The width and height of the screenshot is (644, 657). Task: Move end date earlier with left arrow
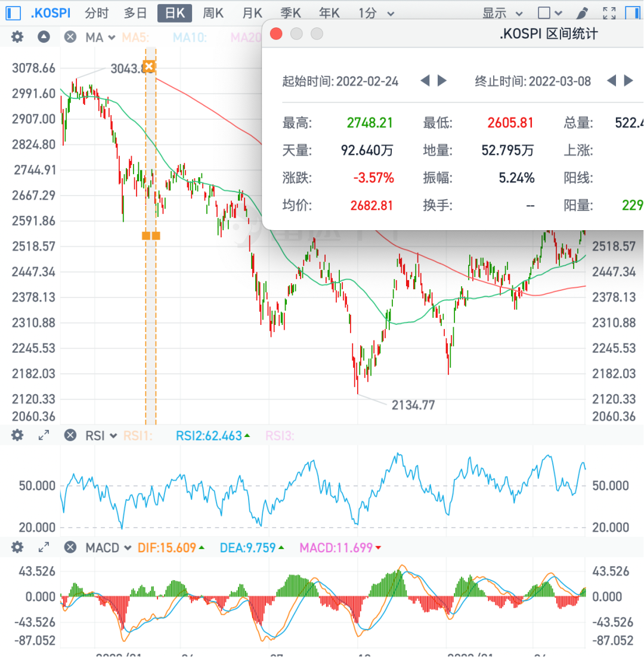tap(612, 80)
